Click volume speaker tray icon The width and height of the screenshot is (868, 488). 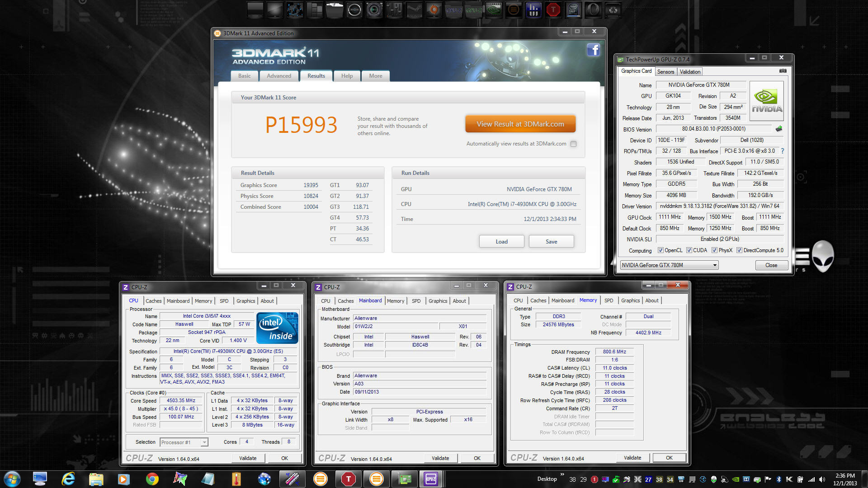[x=821, y=479]
